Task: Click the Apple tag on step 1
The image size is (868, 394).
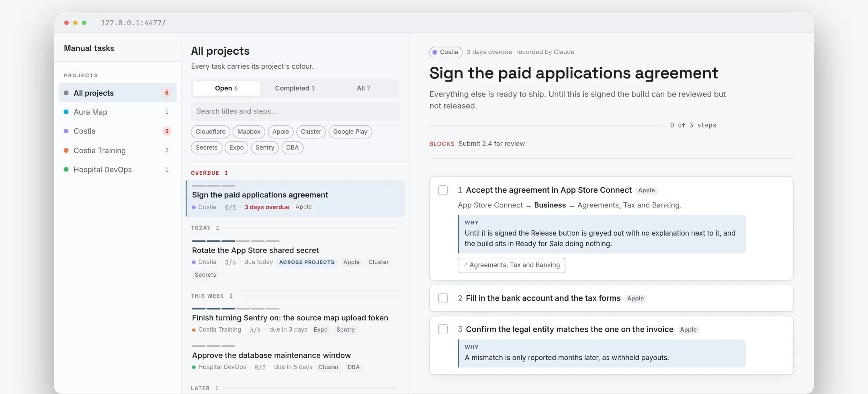Action: (x=646, y=191)
